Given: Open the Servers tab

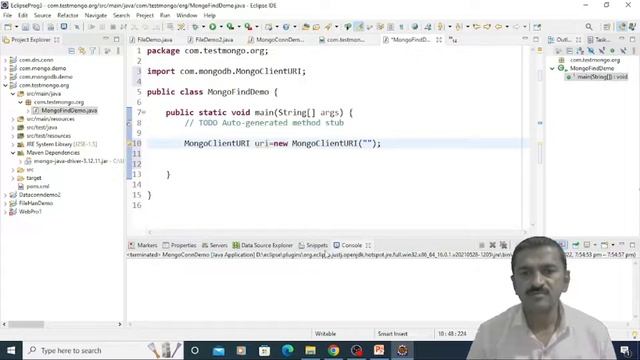Looking at the screenshot, I should tap(215, 245).
